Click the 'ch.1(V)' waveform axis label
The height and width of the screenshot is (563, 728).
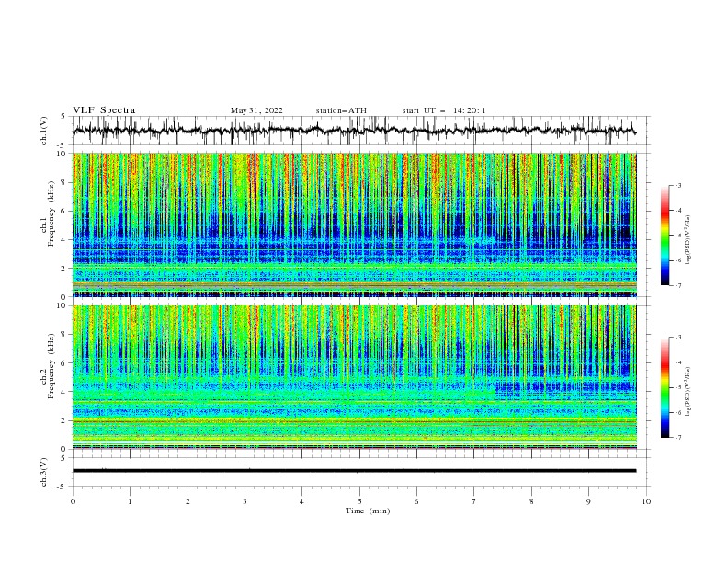(x=44, y=131)
